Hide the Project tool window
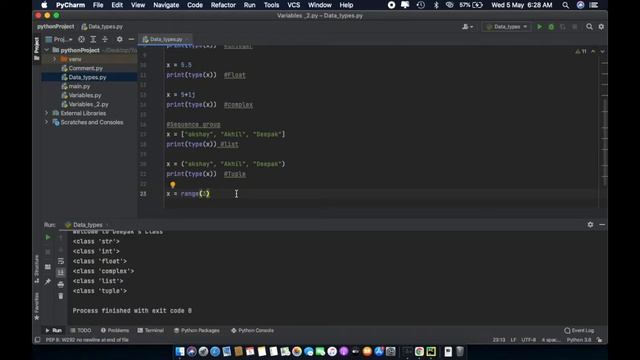 tap(131, 39)
